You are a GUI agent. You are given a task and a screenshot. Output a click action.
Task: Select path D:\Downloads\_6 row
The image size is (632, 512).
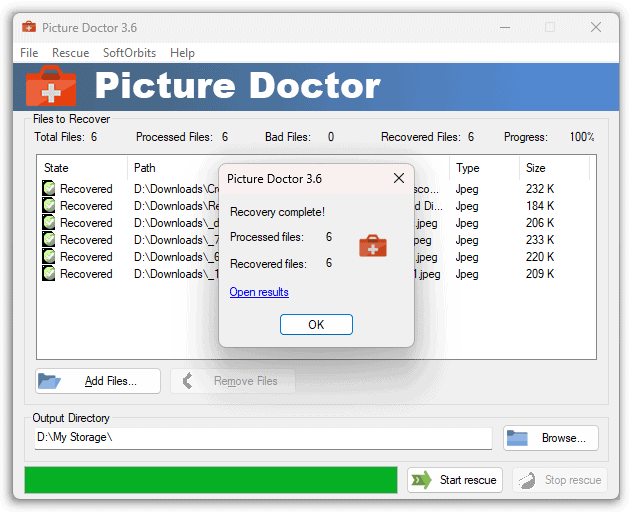point(176,257)
